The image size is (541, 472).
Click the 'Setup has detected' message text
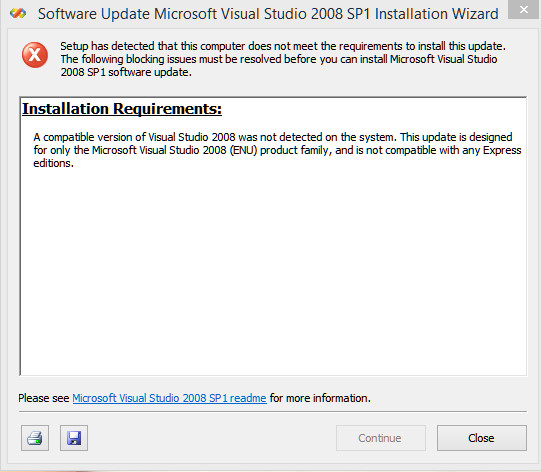tap(283, 59)
